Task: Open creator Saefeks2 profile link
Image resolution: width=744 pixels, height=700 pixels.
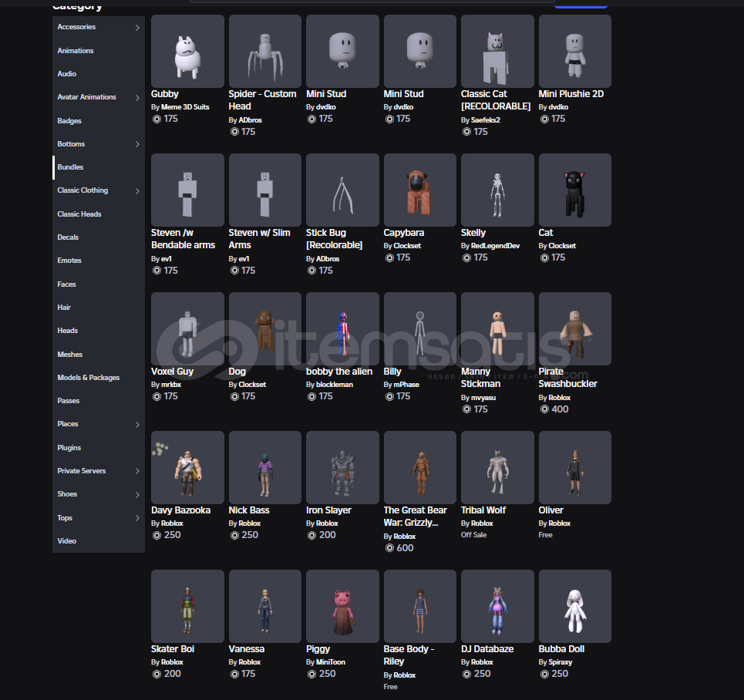Action: [486, 120]
